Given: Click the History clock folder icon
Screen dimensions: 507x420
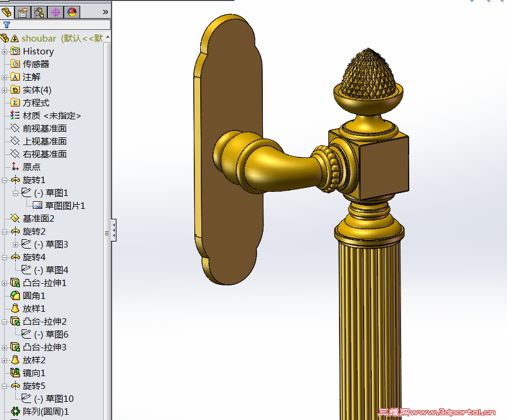Looking at the screenshot, I should point(15,51).
